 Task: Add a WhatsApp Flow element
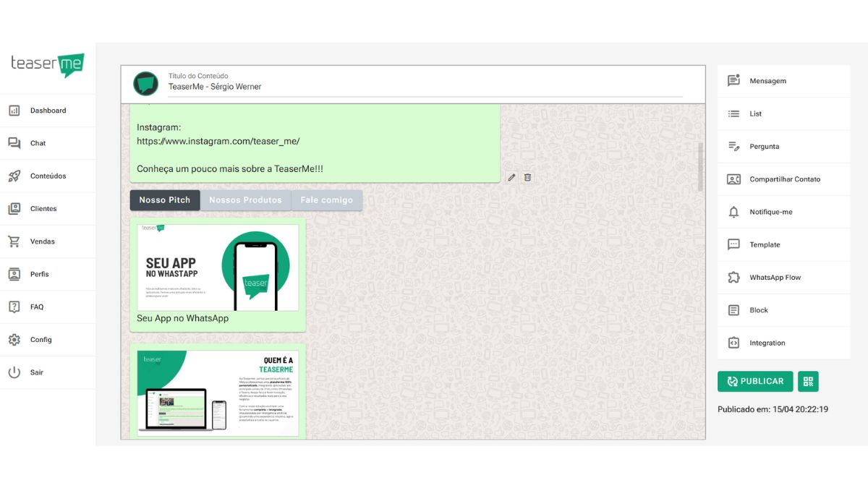tap(784, 278)
